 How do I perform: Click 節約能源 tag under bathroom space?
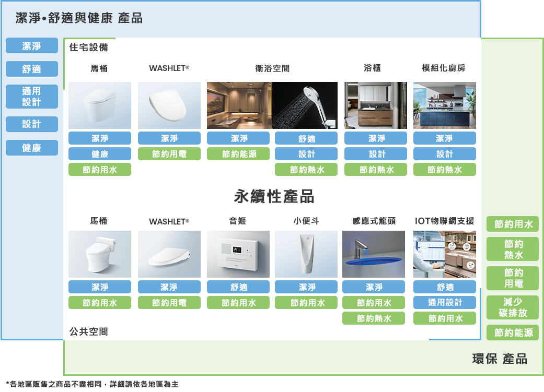[x=238, y=154]
